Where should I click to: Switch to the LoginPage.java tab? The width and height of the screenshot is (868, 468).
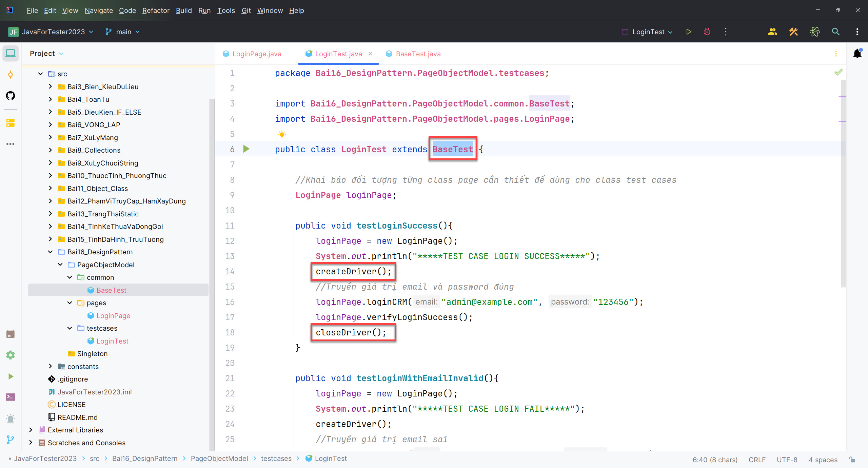tap(252, 54)
